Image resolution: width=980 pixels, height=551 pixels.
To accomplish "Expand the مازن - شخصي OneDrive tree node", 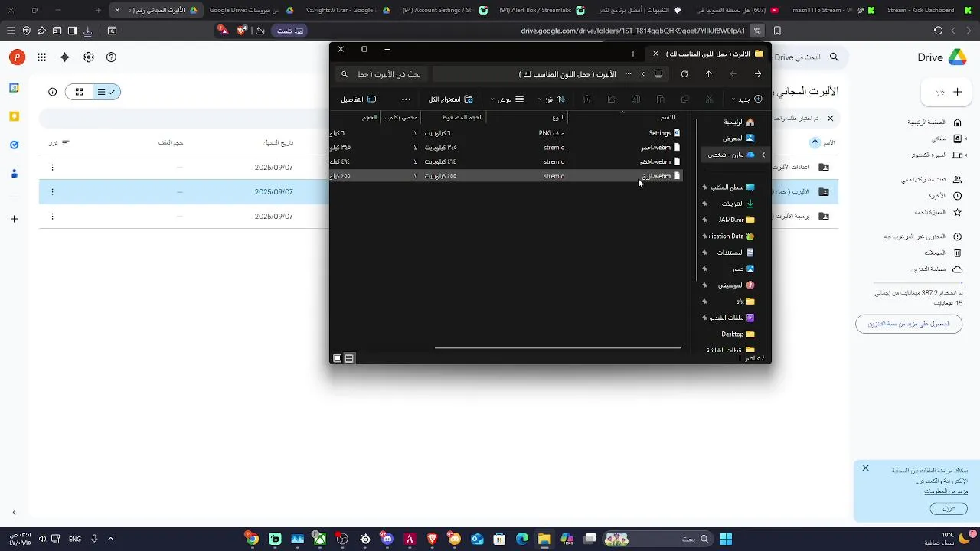I will tap(763, 155).
